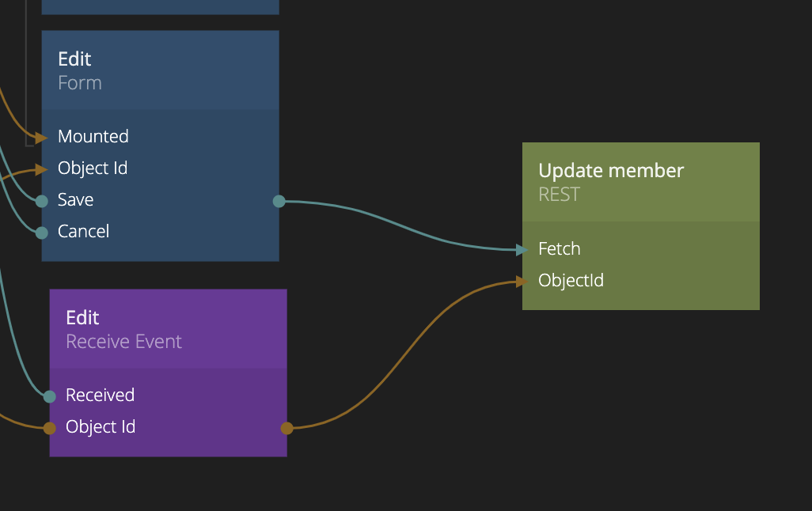Viewport: 812px width, 511px height.
Task: Click the Received port dot on Receive Event
Action: pyautogui.click(x=50, y=396)
